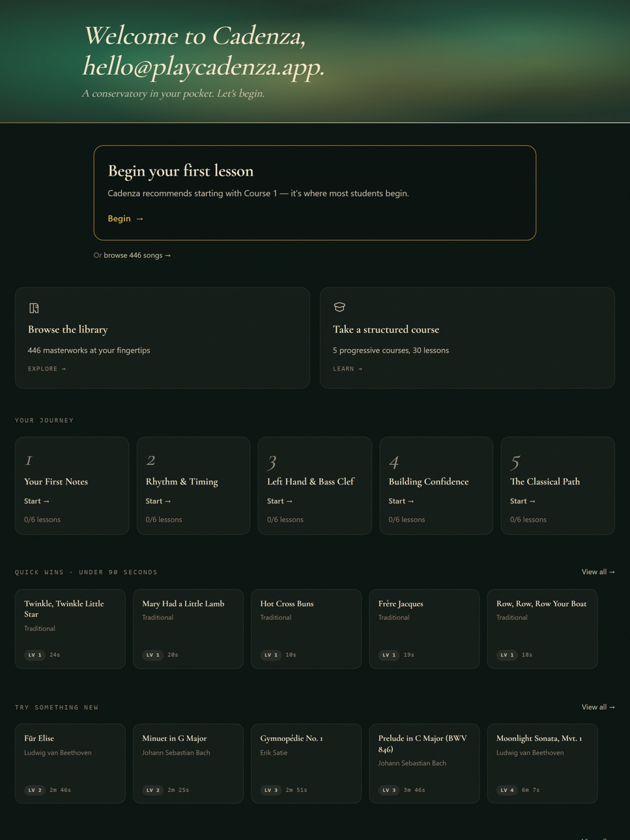Click the Begin your first lesson heading
The width and height of the screenshot is (630, 840).
tap(180, 171)
